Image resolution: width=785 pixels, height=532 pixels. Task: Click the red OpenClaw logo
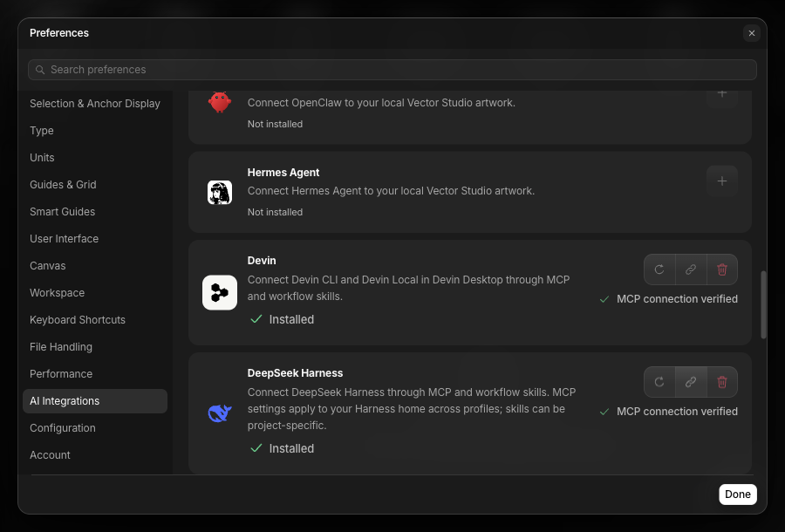point(220,103)
